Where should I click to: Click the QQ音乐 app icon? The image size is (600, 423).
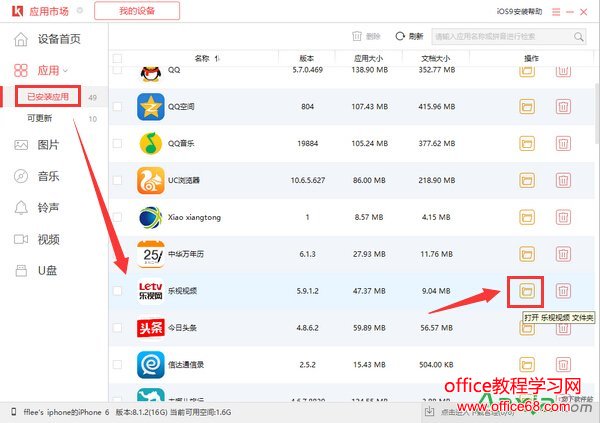pyautogui.click(x=151, y=144)
